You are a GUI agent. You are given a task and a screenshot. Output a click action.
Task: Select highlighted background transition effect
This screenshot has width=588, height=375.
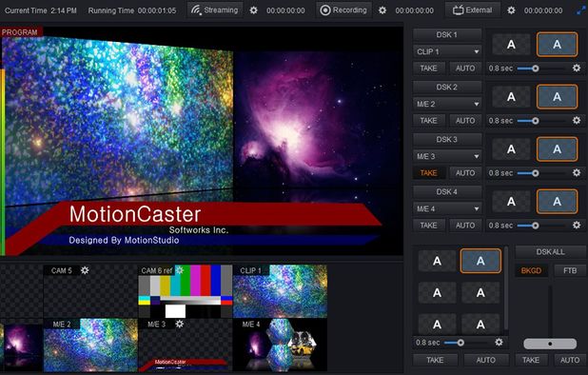click(480, 261)
